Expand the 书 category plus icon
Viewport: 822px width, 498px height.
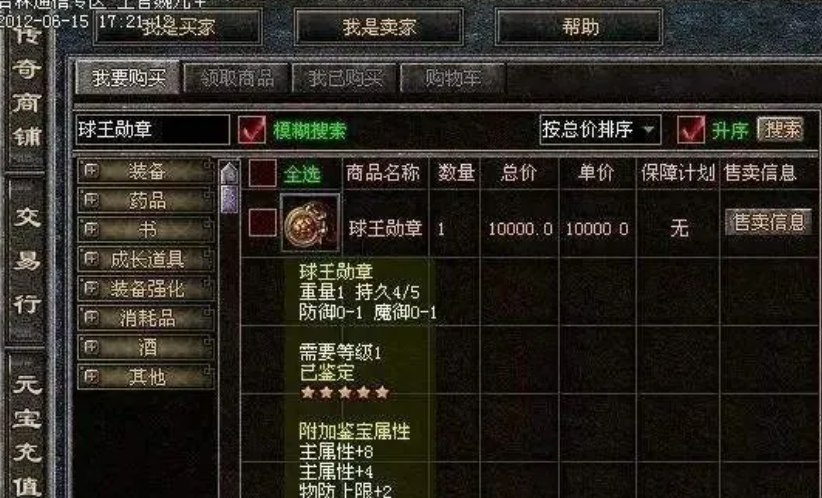pyautogui.click(x=91, y=229)
